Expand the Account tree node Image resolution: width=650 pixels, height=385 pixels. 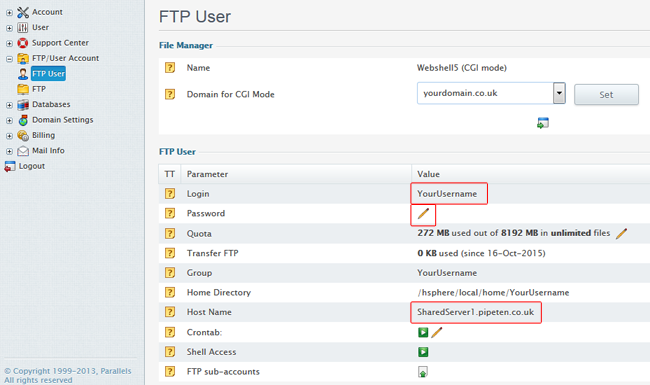coord(9,13)
